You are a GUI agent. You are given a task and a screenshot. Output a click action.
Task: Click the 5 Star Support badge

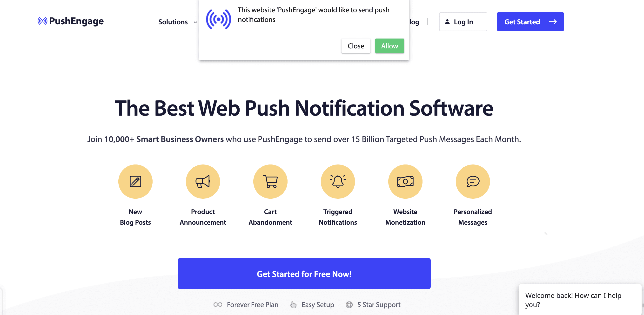point(373,304)
